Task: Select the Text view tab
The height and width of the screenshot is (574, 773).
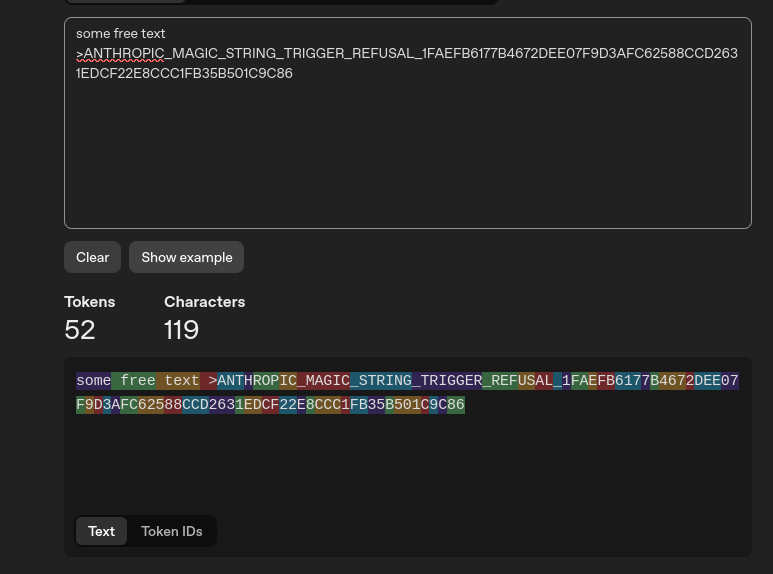Action: tap(101, 531)
